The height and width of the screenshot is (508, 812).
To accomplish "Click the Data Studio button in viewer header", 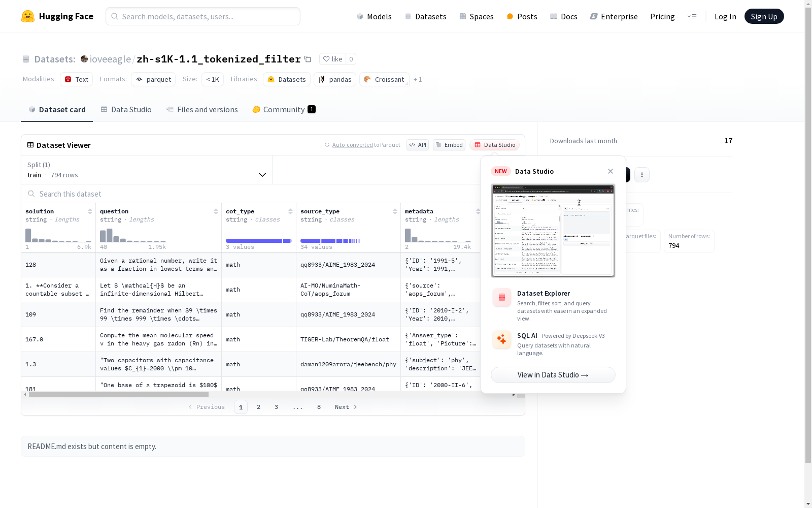I will (495, 145).
